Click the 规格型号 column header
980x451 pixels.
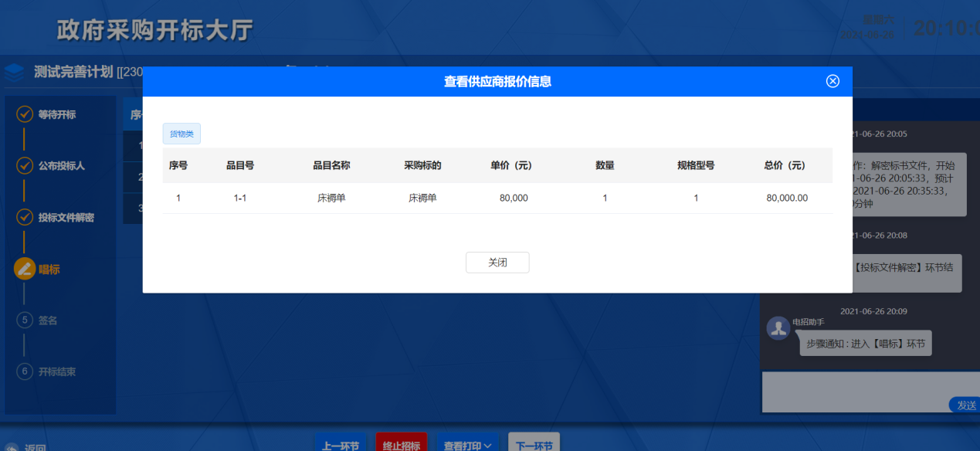tap(696, 165)
